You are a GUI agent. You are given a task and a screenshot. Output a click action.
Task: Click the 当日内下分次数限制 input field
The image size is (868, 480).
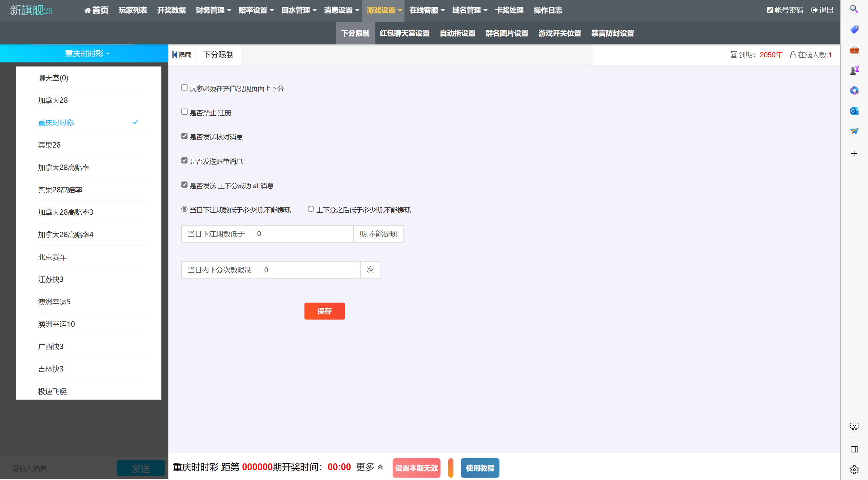(309, 270)
